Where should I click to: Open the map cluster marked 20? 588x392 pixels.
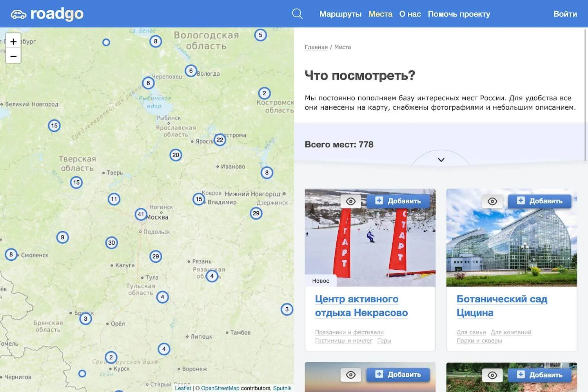click(176, 155)
